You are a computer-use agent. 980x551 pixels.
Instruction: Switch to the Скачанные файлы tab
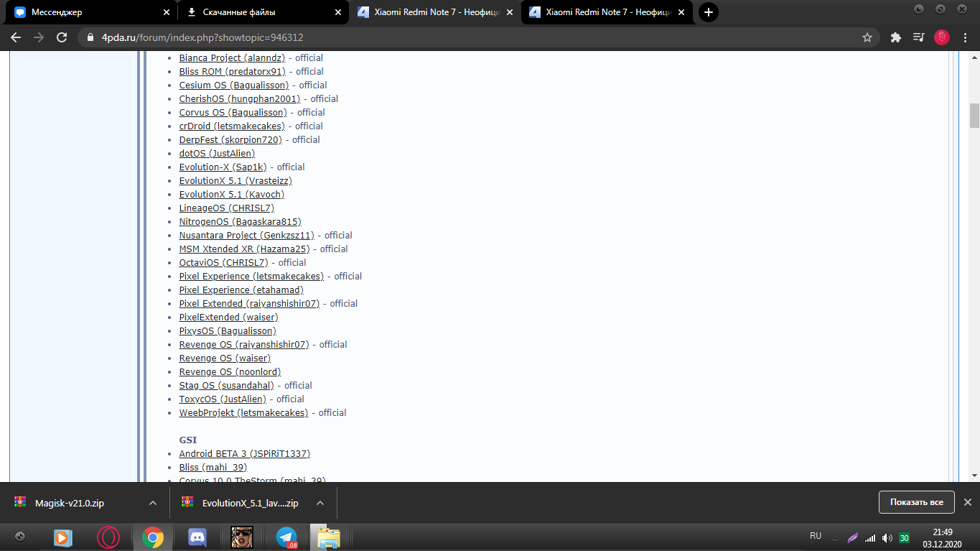click(263, 12)
